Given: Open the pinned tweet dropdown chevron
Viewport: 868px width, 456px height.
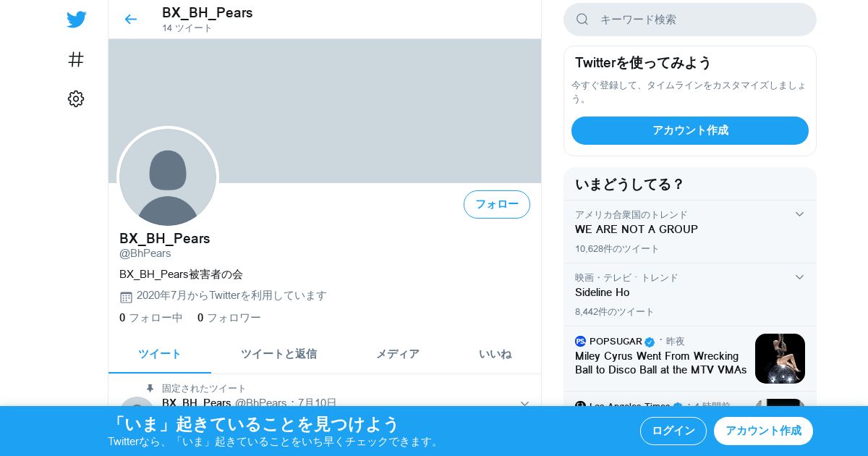Looking at the screenshot, I should point(524,403).
